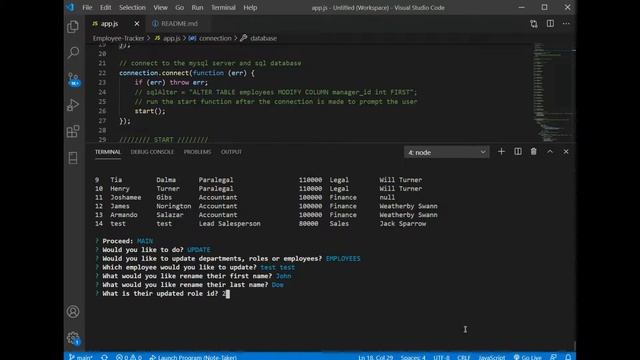Open notifications bell in status bar
Screen dimensions: 640x360
(568, 357)
